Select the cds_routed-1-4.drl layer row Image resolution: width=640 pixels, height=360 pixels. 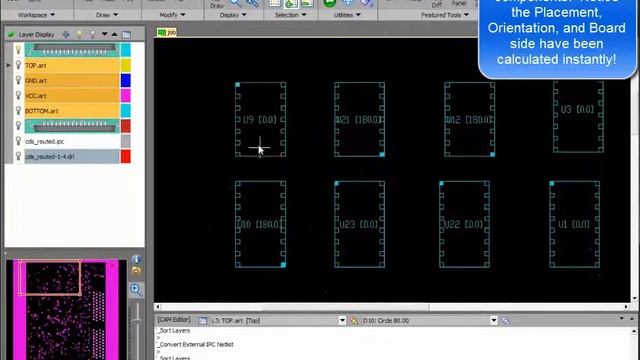pos(72,156)
